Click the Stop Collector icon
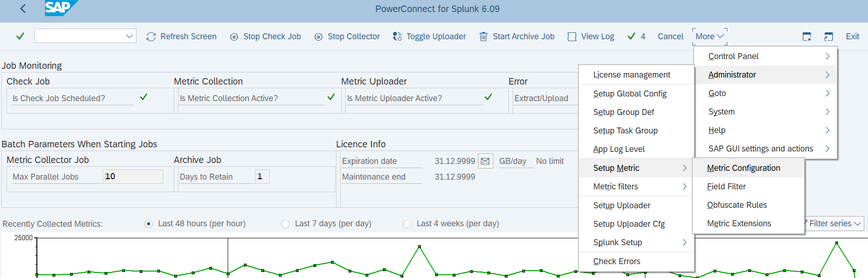Viewport: 868px width, 278px height. (x=318, y=36)
